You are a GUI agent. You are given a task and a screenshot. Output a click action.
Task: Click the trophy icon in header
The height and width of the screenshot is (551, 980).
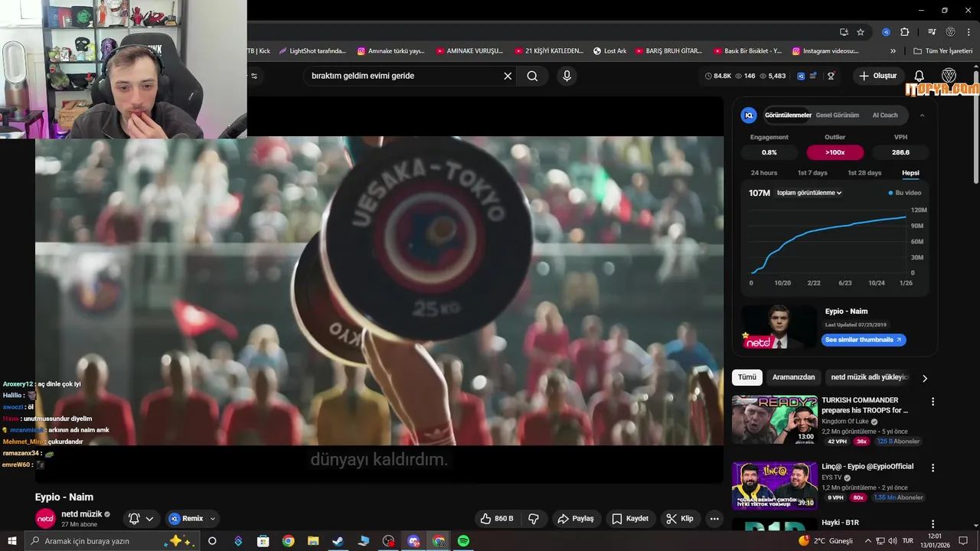coord(831,76)
